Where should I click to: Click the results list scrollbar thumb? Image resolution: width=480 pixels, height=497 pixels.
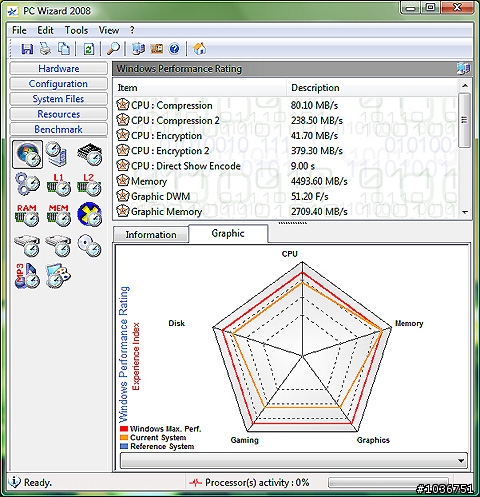464,120
